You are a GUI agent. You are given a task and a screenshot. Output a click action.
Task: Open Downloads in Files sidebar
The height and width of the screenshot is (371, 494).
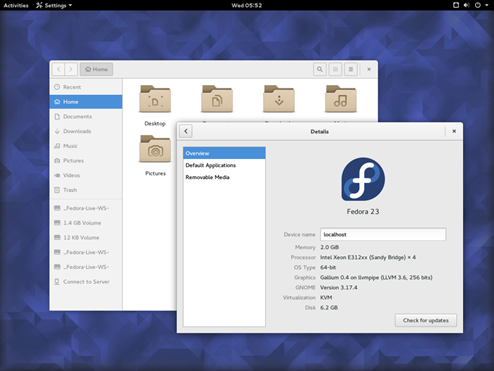point(86,131)
